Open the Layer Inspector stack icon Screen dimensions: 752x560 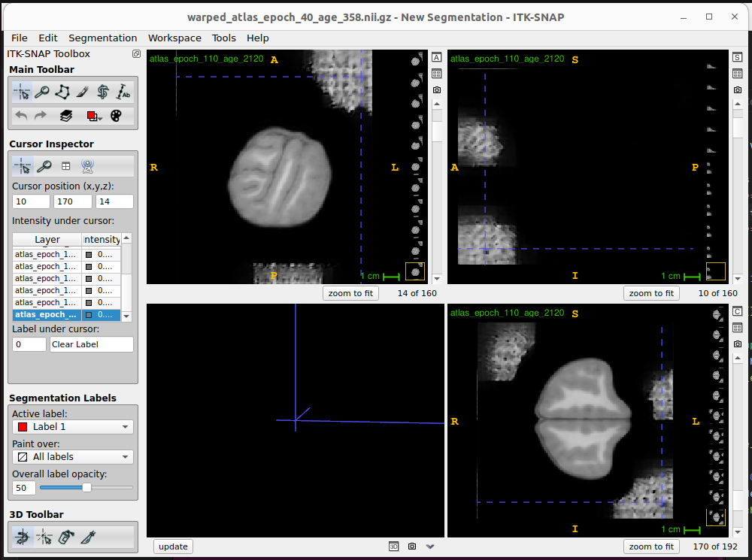(65, 116)
